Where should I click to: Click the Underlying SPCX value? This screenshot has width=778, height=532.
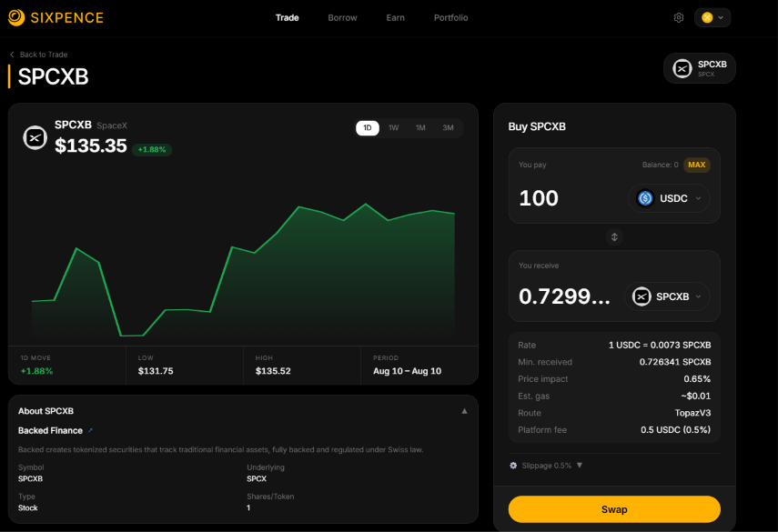pyautogui.click(x=257, y=479)
